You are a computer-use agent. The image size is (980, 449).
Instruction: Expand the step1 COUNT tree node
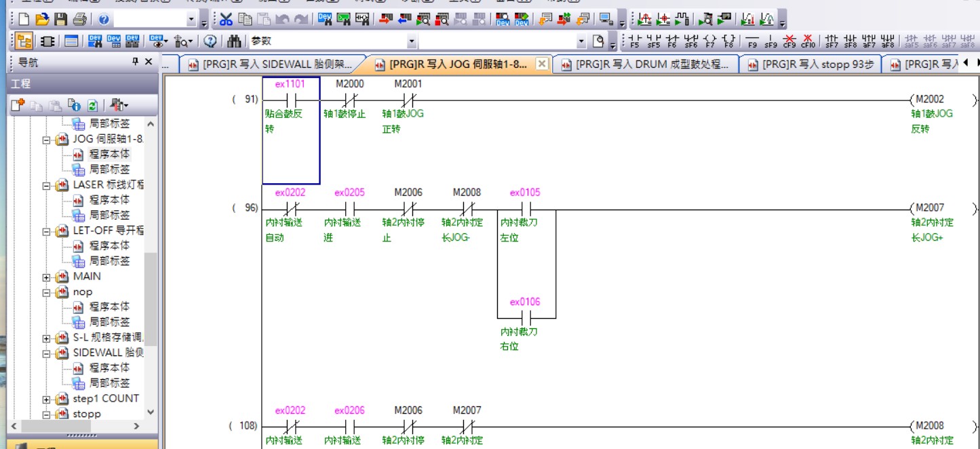coord(47,399)
